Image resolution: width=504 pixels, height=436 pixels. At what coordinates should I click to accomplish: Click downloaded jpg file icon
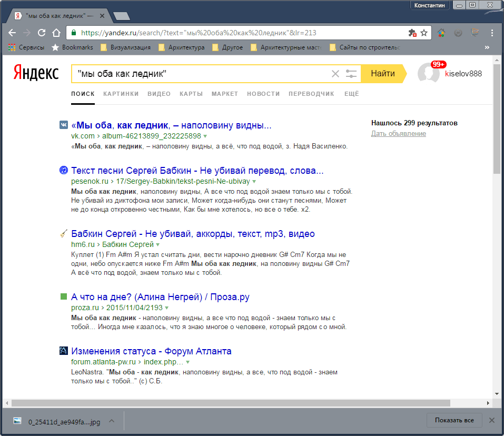pos(17,421)
